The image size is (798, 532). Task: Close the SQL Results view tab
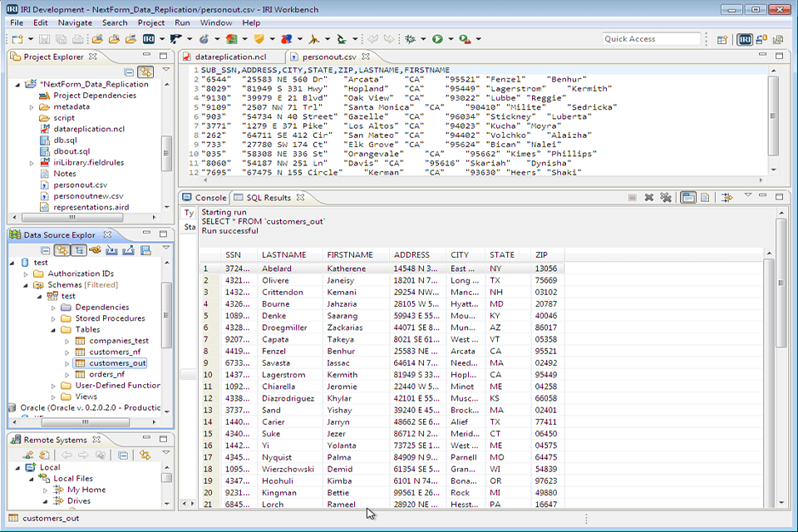pyautogui.click(x=300, y=198)
